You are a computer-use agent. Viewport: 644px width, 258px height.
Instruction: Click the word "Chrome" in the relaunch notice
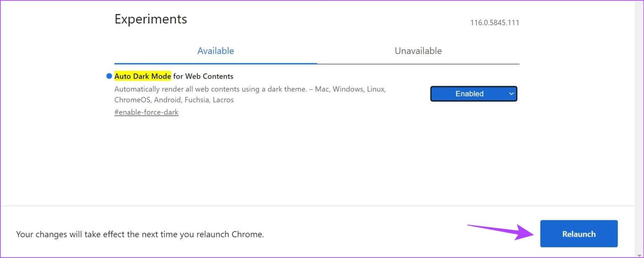[x=247, y=235]
